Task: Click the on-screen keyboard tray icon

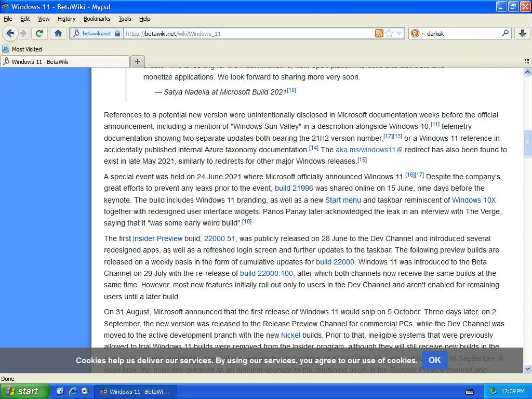Action: pyautogui.click(x=470, y=392)
